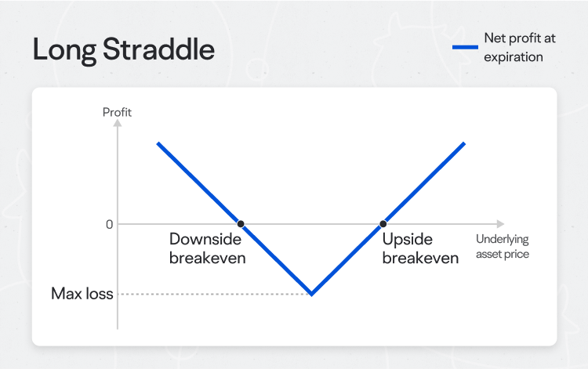Screen dimensions: 588x369
Task: Click the descending blue line below zero
Action: tap(276, 259)
